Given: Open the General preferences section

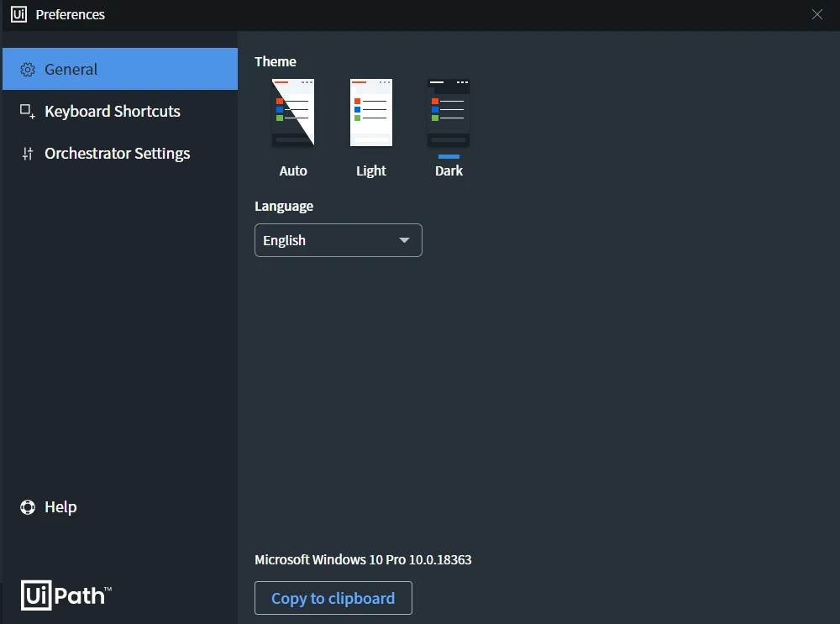Looking at the screenshot, I should (x=120, y=69).
